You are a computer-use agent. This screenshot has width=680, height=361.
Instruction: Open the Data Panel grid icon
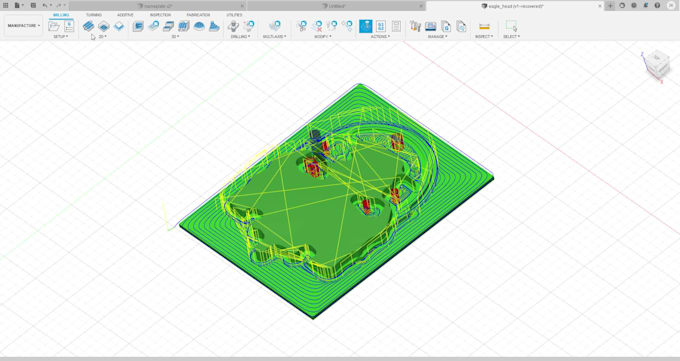click(x=6, y=6)
